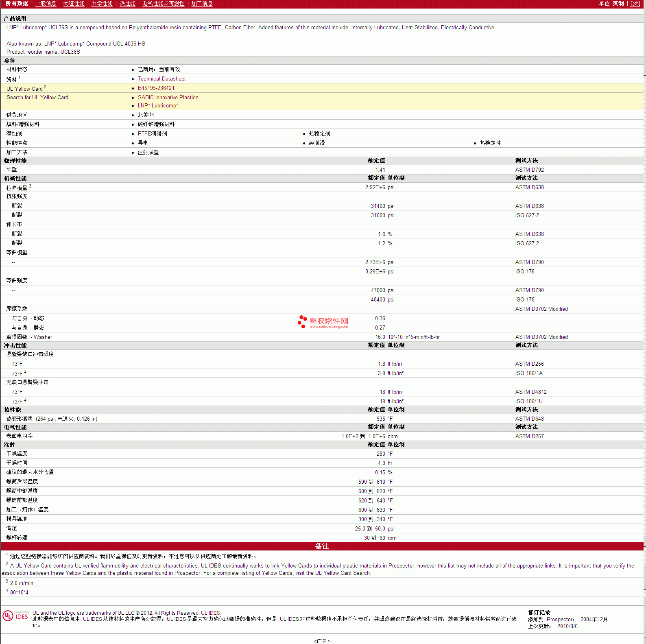Viewport: 646px width, 644px height.
Task: Switch units to 公制
Action: pos(635,4)
